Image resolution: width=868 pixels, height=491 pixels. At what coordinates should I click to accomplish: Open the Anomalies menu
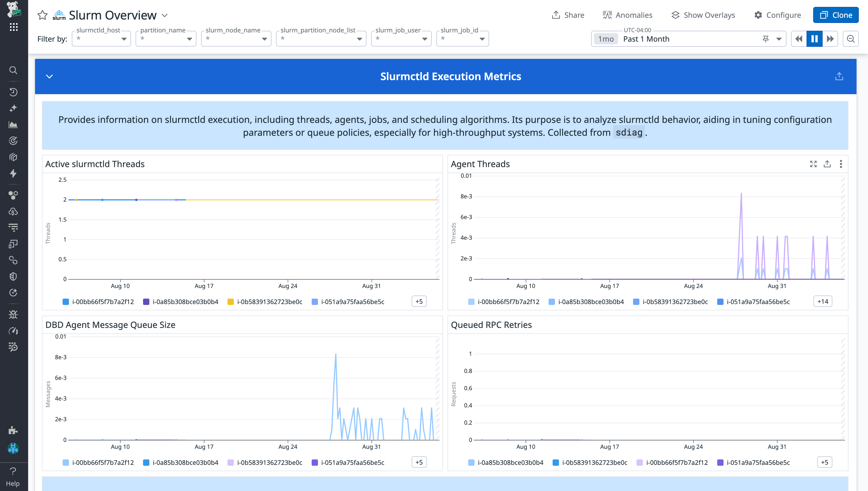click(627, 15)
